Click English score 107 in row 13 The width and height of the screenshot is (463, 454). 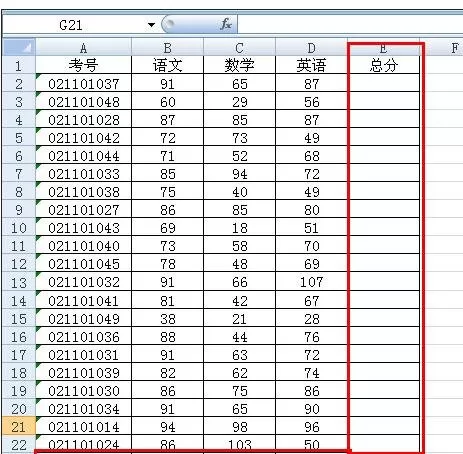pos(312,281)
